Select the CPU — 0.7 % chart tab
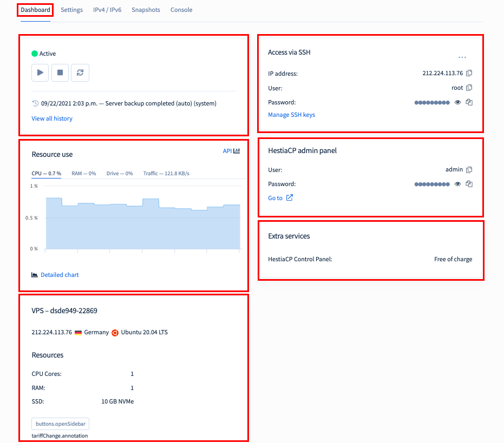Image resolution: width=504 pixels, height=443 pixels. (x=47, y=174)
